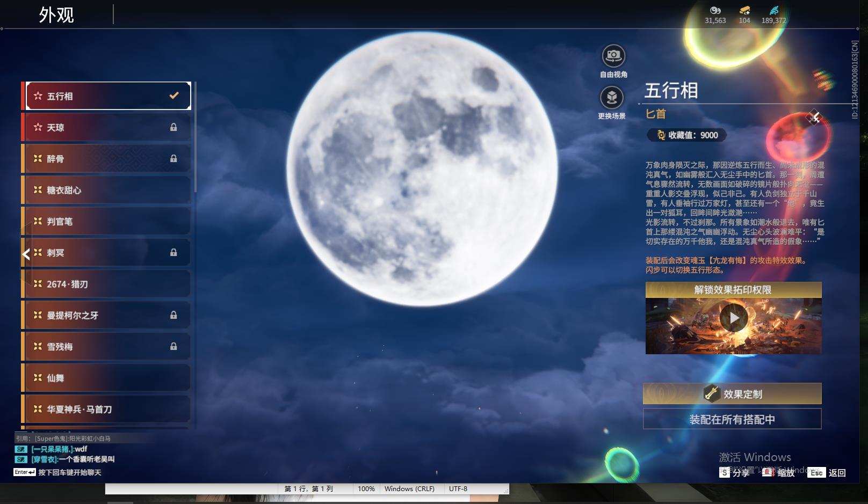The width and height of the screenshot is (868, 504).
Task: Click the gold ingot currency icon
Action: point(744,10)
